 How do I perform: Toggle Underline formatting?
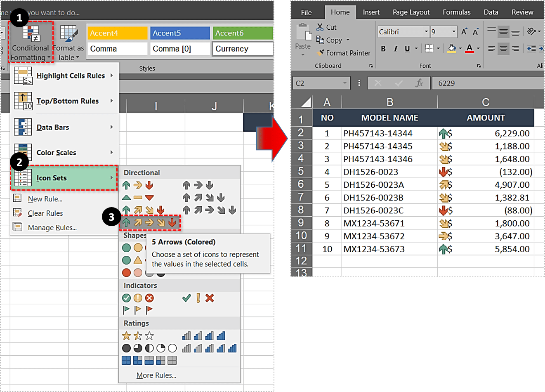407,49
